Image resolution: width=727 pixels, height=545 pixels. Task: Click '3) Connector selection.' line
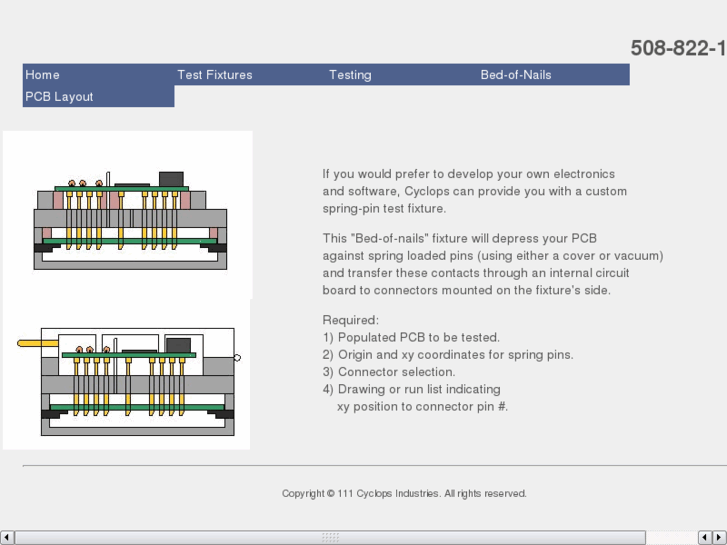pyautogui.click(x=389, y=372)
